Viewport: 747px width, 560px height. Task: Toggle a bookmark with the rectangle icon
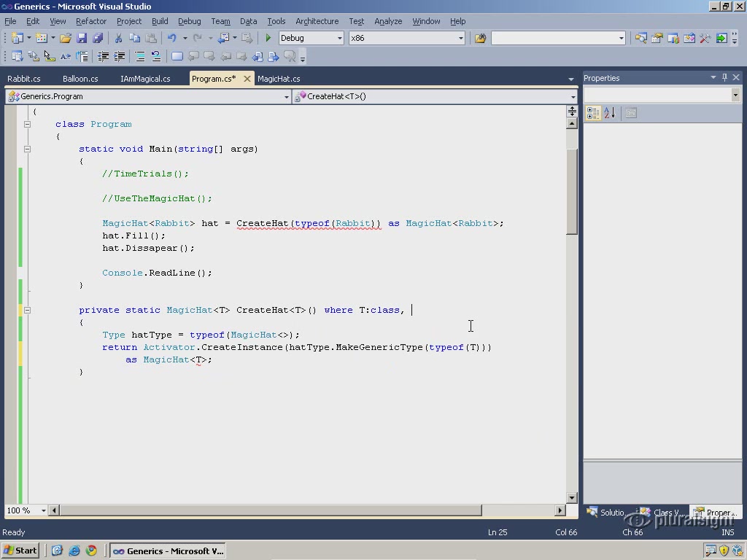(x=177, y=57)
